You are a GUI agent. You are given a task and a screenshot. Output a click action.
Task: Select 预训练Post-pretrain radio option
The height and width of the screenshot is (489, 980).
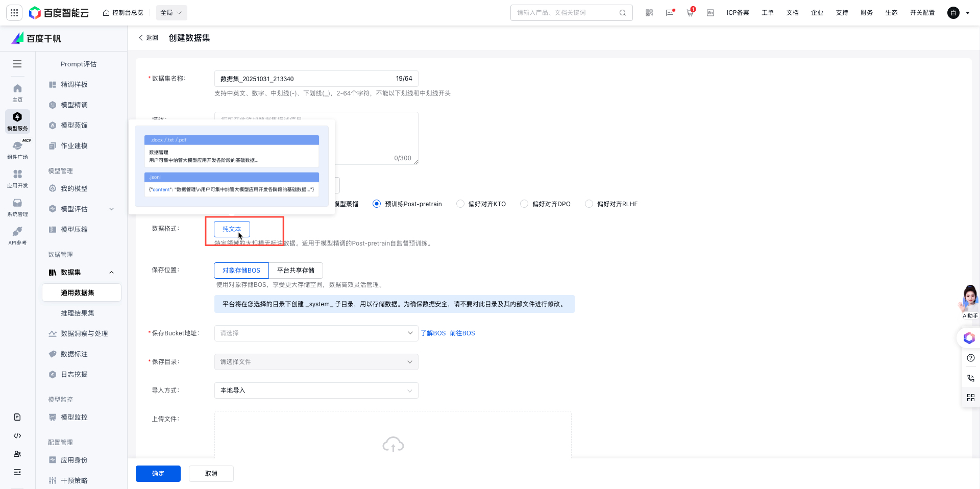(x=377, y=204)
